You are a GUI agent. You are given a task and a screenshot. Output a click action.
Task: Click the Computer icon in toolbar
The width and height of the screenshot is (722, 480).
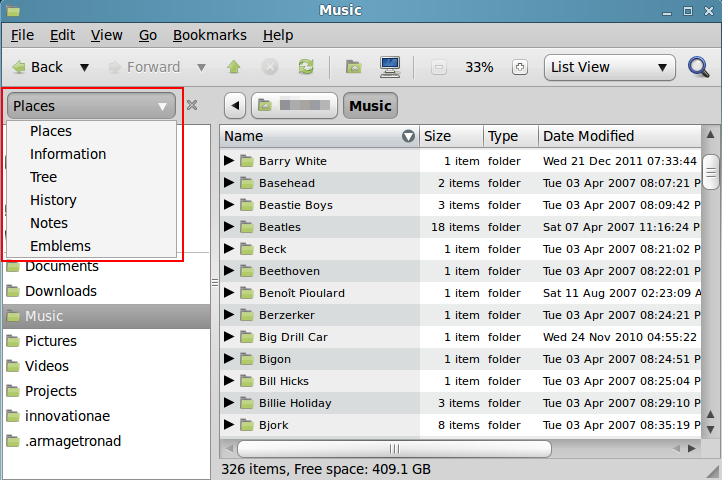(x=390, y=67)
